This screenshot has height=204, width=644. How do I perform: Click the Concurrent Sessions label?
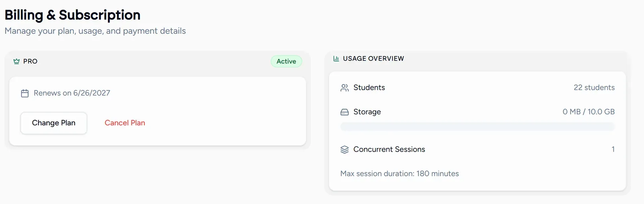(x=389, y=149)
